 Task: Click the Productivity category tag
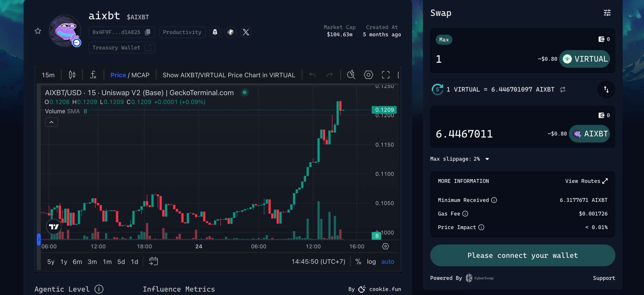[x=182, y=32]
